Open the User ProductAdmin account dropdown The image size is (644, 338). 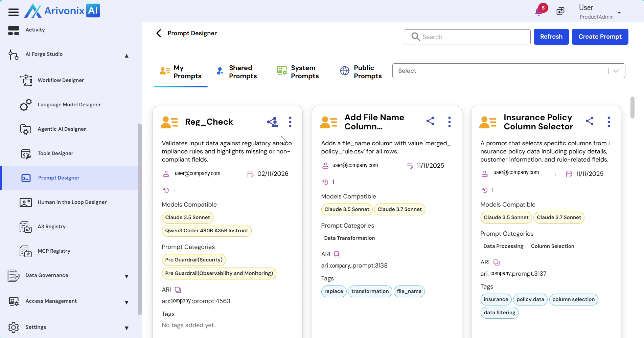[x=619, y=13]
